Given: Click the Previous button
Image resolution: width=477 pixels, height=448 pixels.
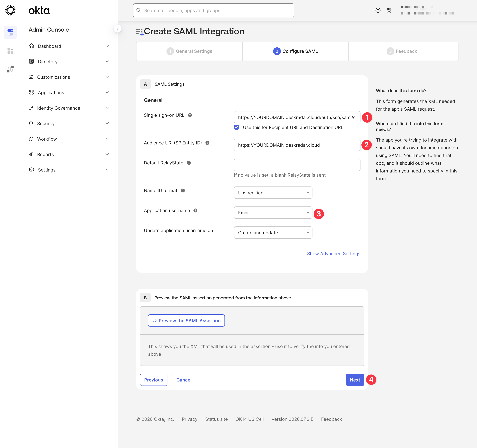Looking at the screenshot, I should [154, 380].
